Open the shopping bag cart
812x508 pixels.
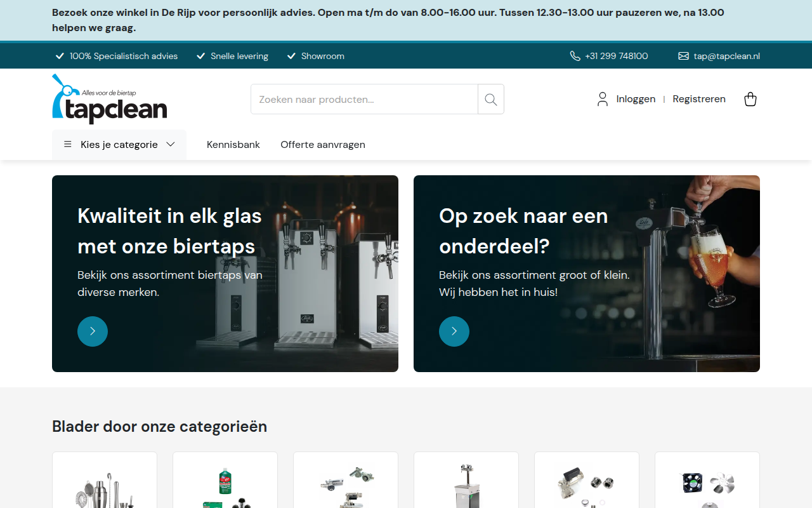[750, 99]
